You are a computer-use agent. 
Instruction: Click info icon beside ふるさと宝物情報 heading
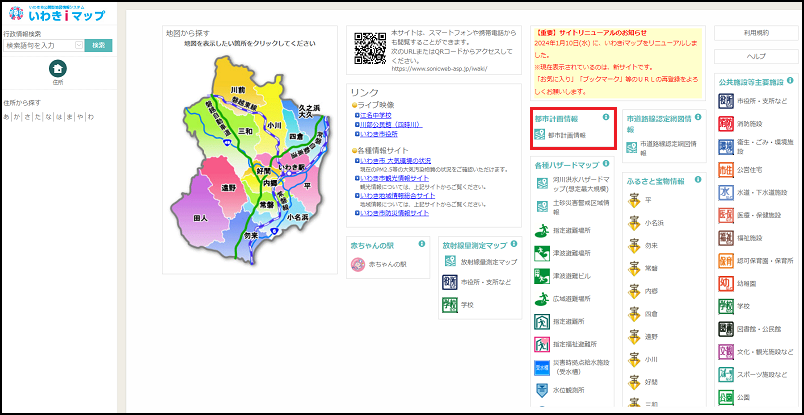(x=698, y=180)
